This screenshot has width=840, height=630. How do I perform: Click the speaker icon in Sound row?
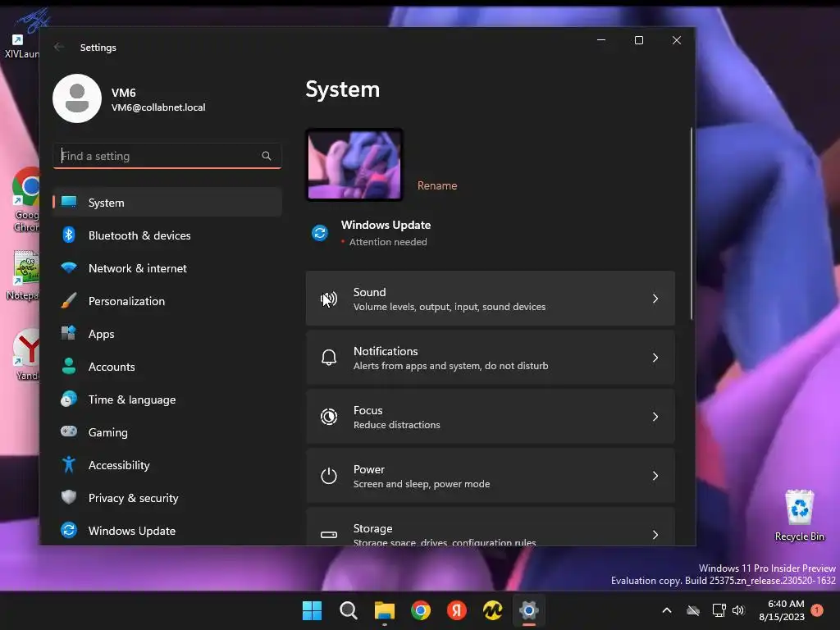329,299
